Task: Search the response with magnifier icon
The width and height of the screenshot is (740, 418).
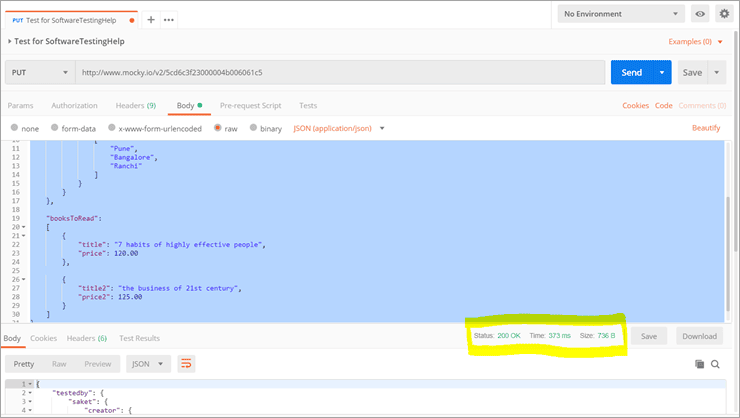Action: click(716, 365)
